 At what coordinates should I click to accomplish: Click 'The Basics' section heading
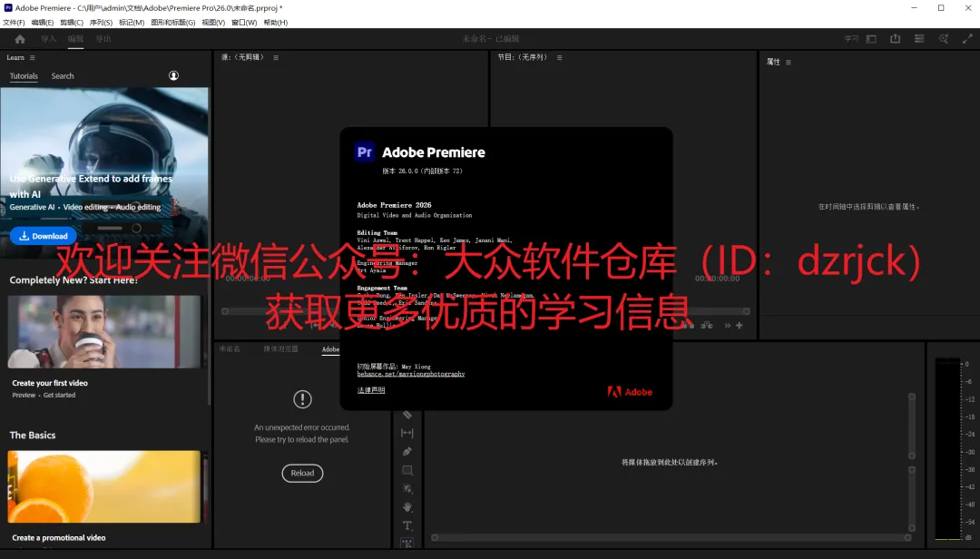(x=33, y=436)
